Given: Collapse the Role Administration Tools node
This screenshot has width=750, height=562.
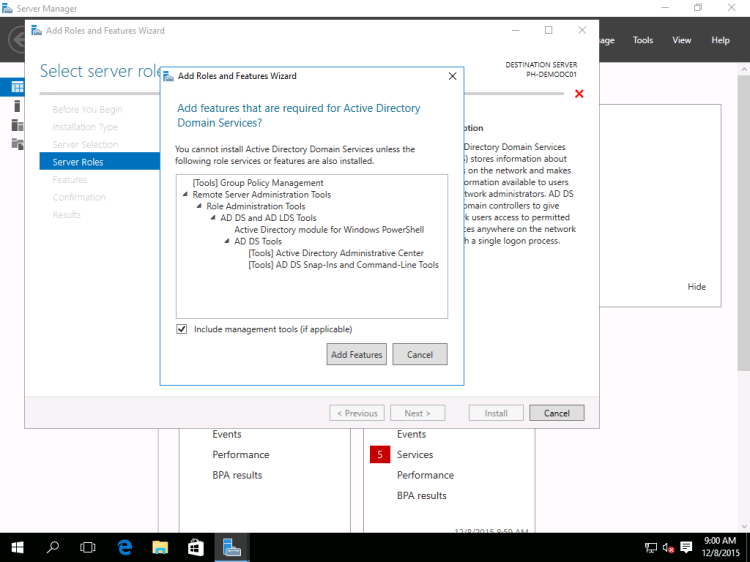Looking at the screenshot, I should [198, 206].
